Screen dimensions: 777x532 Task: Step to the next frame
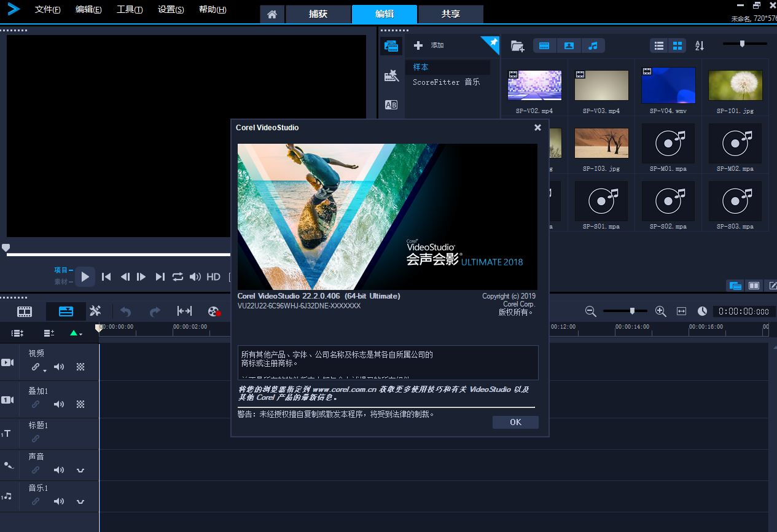coord(141,277)
